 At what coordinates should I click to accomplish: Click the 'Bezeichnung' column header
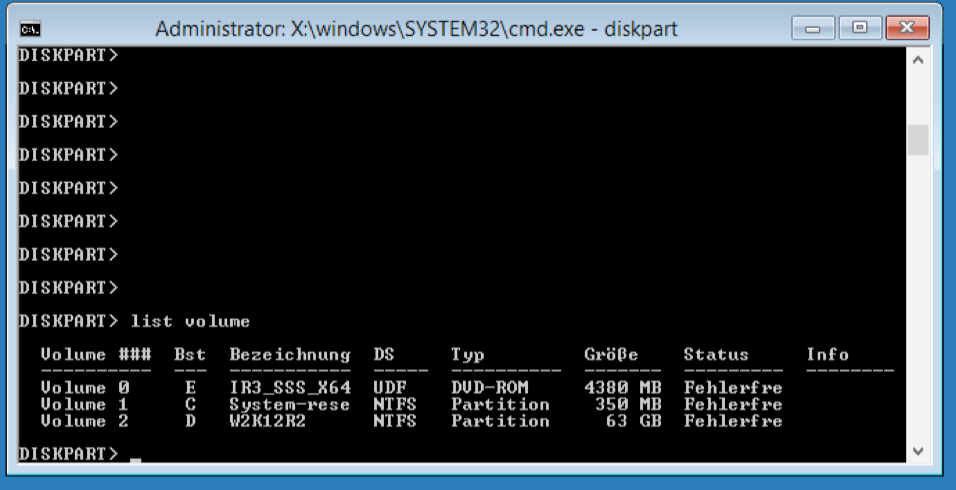click(x=290, y=354)
